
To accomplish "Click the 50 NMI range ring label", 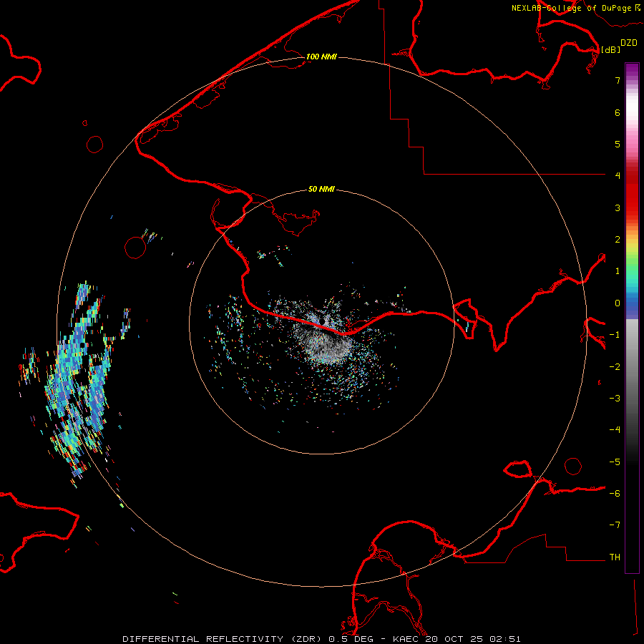I will [321, 189].
